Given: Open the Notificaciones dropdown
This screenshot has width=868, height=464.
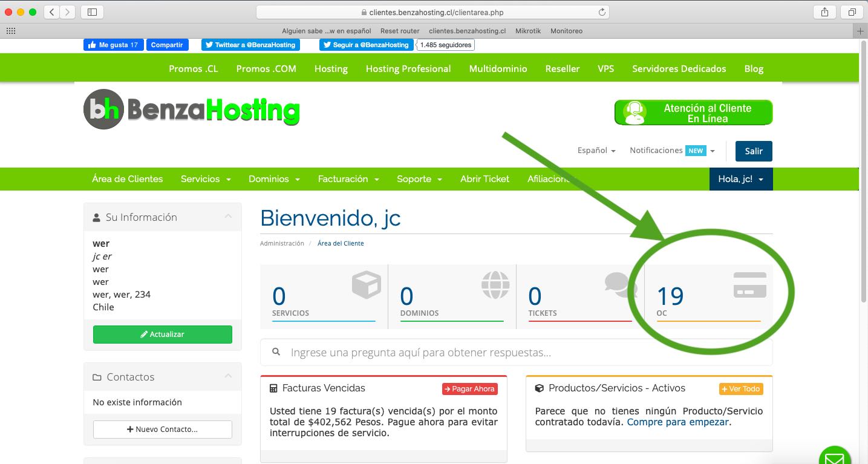Looking at the screenshot, I should point(672,151).
